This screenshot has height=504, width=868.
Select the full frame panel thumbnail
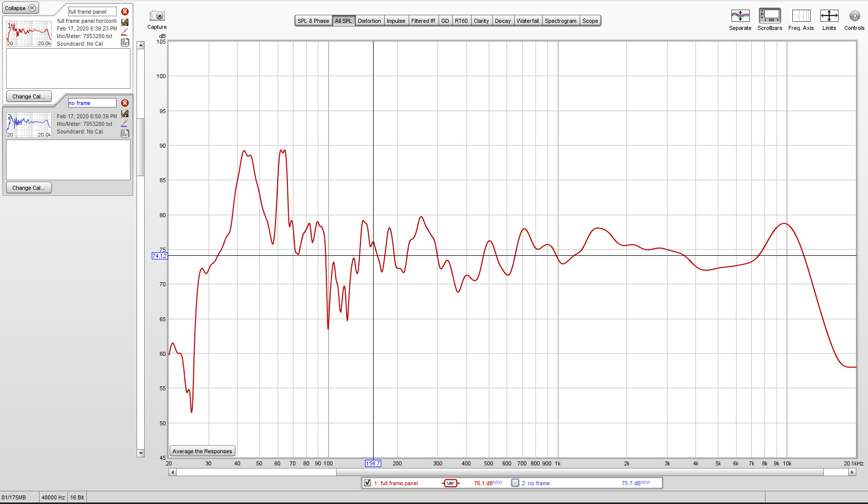tap(29, 33)
